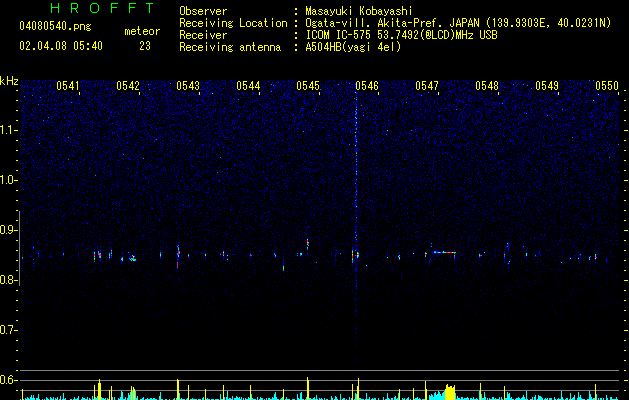Click the Observer label

203,11
